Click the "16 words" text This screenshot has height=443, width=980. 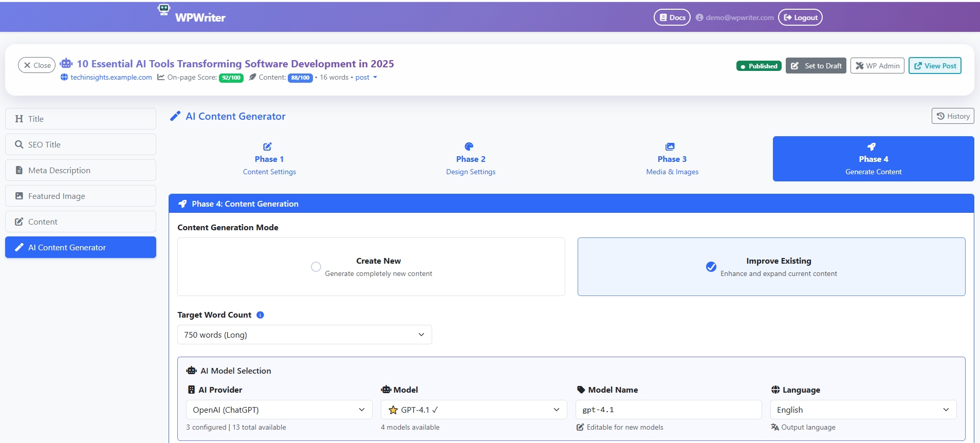point(334,77)
